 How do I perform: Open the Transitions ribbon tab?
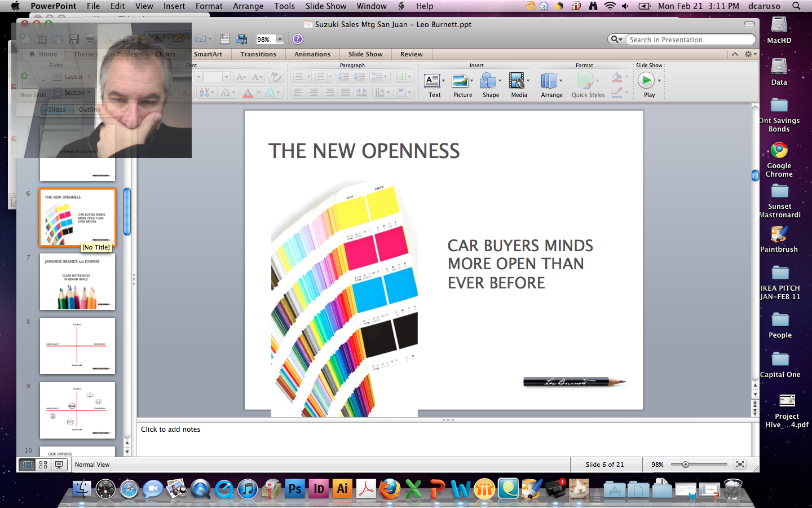(258, 54)
